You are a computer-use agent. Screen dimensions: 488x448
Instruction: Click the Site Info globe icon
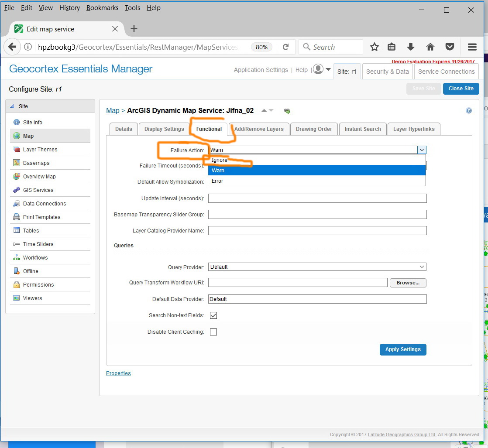17,122
